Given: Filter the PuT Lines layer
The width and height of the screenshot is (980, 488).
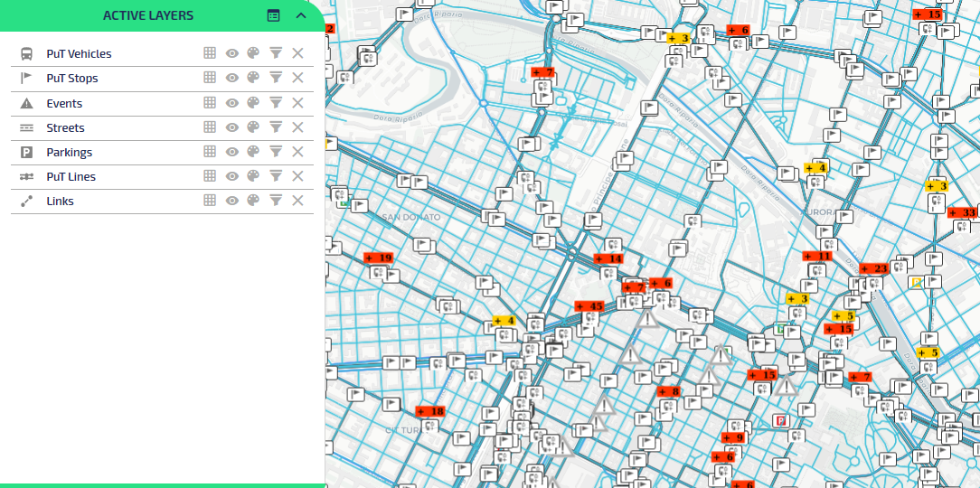Looking at the screenshot, I should click(276, 176).
